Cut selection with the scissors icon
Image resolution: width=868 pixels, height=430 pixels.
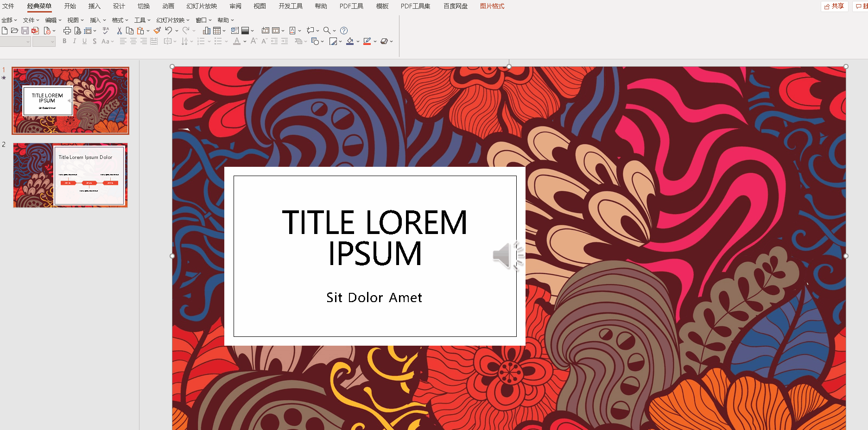[x=120, y=31]
